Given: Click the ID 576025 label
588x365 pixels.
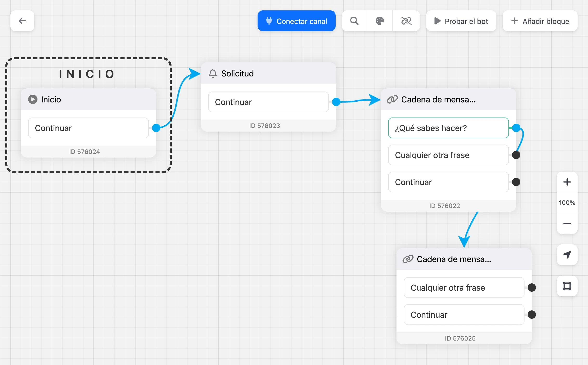Looking at the screenshot, I should click(460, 338).
